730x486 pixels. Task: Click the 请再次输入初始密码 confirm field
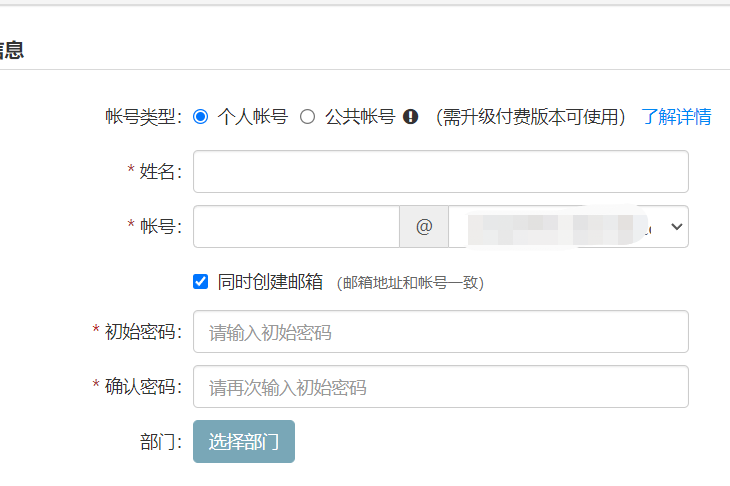pos(440,387)
